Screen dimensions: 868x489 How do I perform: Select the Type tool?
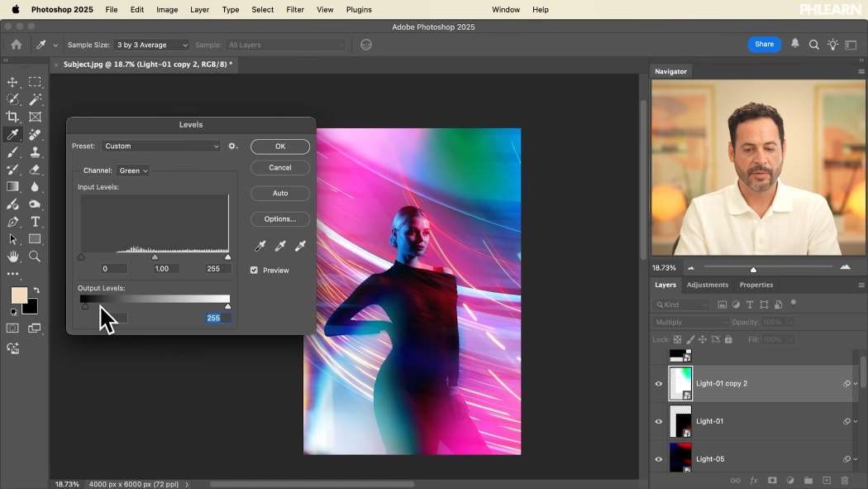pos(35,222)
